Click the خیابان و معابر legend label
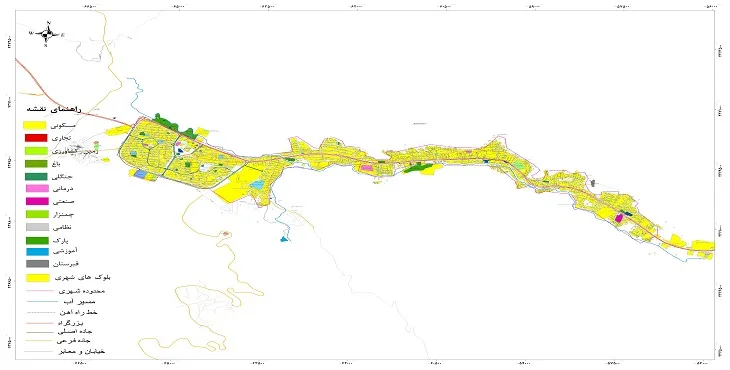The height and width of the screenshot is (370, 730). (81, 351)
